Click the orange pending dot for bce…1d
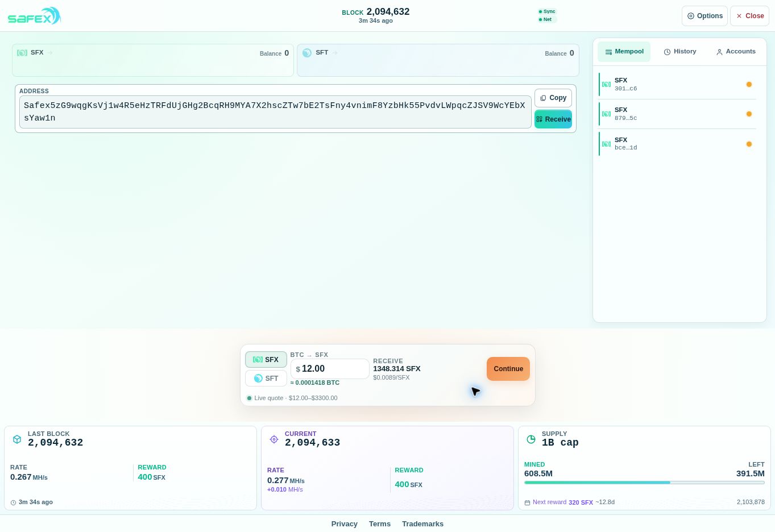This screenshot has width=775, height=532. click(749, 144)
